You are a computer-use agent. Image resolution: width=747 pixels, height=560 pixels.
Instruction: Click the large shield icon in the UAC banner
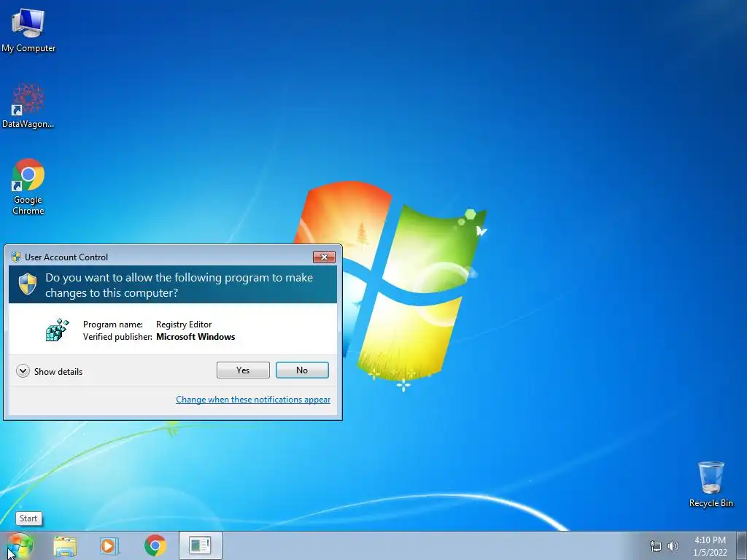coord(28,284)
